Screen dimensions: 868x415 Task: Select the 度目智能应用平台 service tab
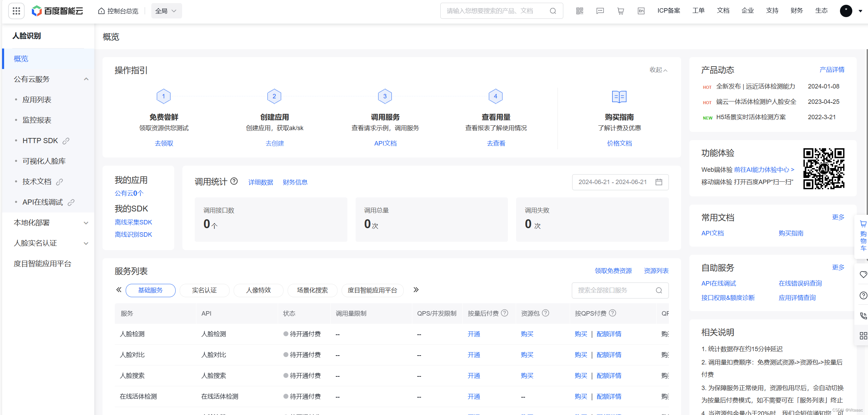click(x=372, y=290)
